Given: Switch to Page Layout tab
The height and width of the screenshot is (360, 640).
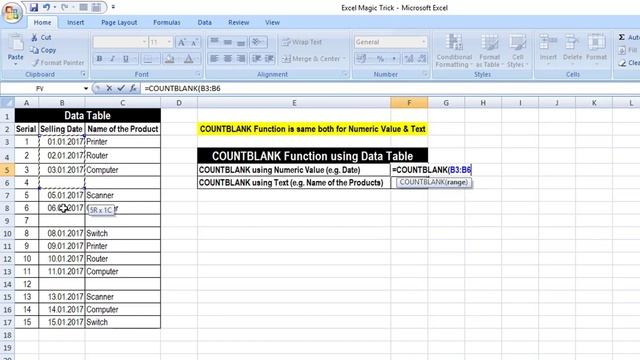Looking at the screenshot, I should tap(119, 22).
